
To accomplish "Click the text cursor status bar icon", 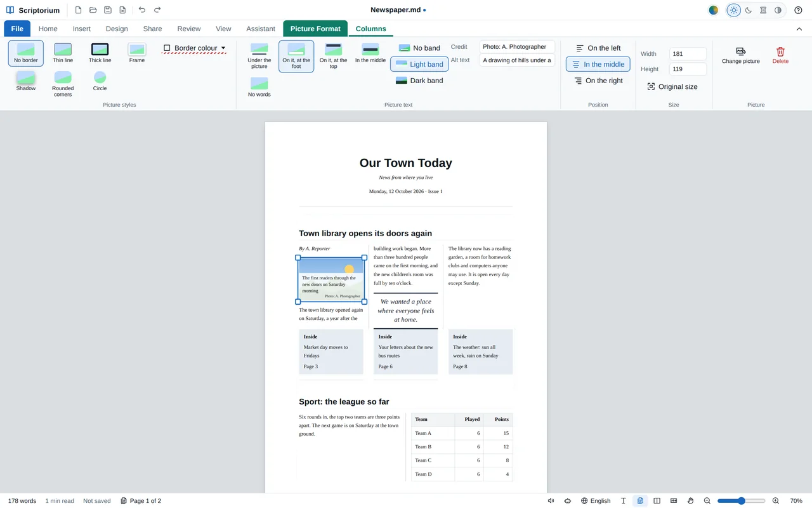I will pyautogui.click(x=624, y=501).
